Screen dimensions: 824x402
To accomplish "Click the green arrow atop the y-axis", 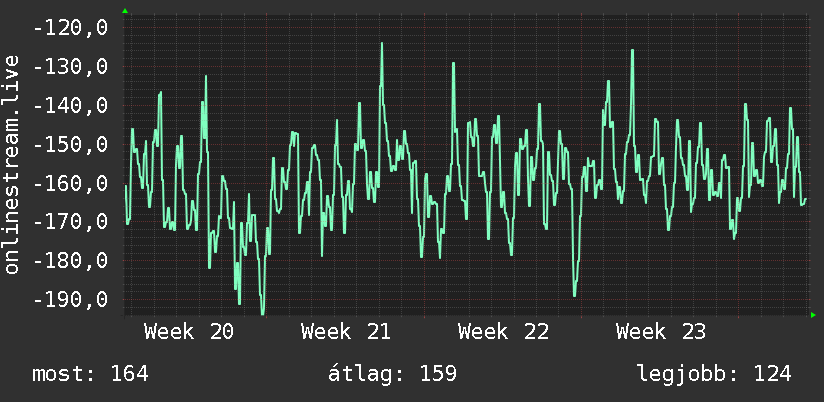I will point(125,11).
